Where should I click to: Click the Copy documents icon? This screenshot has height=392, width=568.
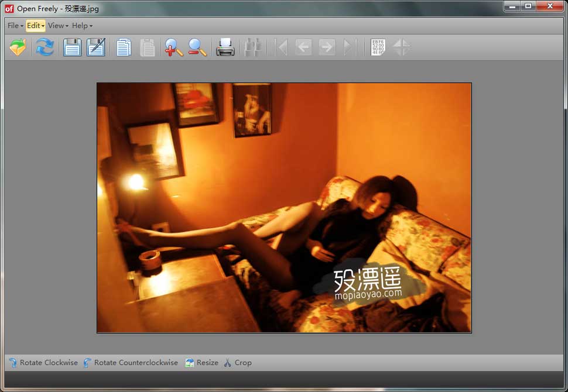[x=124, y=47]
